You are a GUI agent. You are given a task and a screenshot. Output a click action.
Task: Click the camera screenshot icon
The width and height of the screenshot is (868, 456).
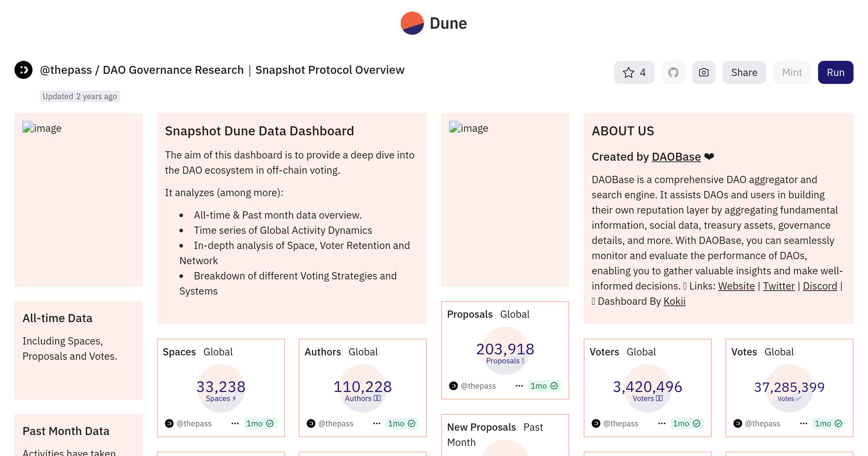point(703,72)
